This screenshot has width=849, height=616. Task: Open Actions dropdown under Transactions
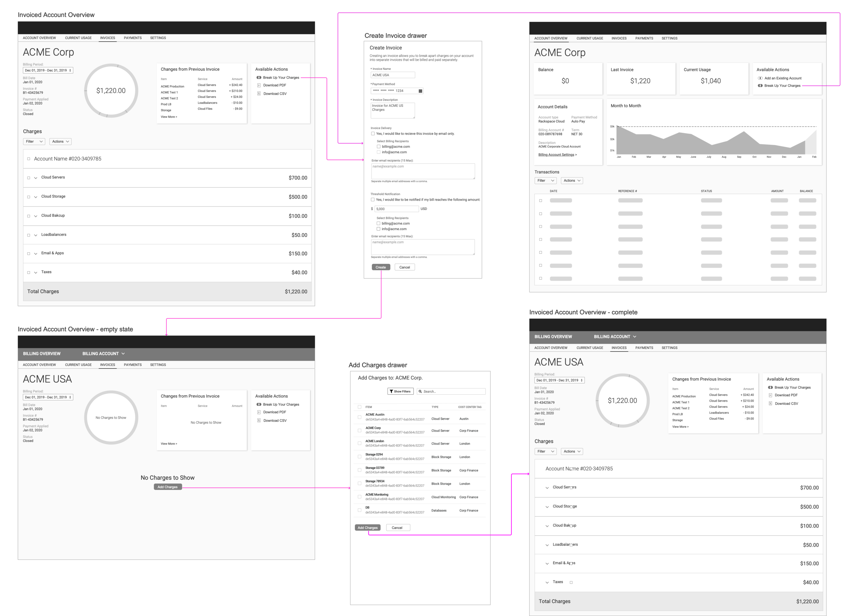[572, 181]
